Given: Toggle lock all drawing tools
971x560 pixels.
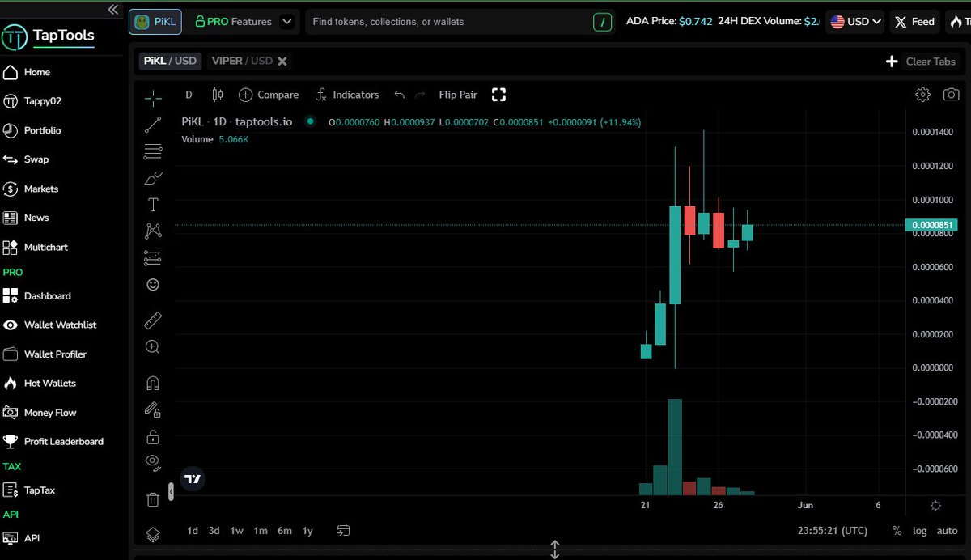Looking at the screenshot, I should tap(152, 437).
